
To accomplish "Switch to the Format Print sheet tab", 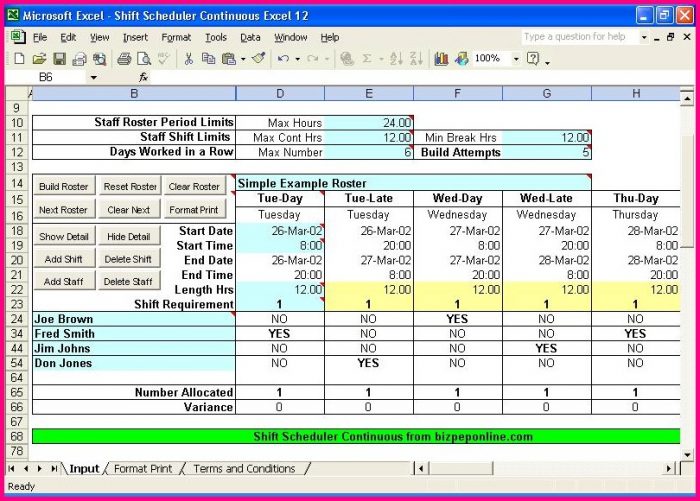I will pyautogui.click(x=143, y=468).
